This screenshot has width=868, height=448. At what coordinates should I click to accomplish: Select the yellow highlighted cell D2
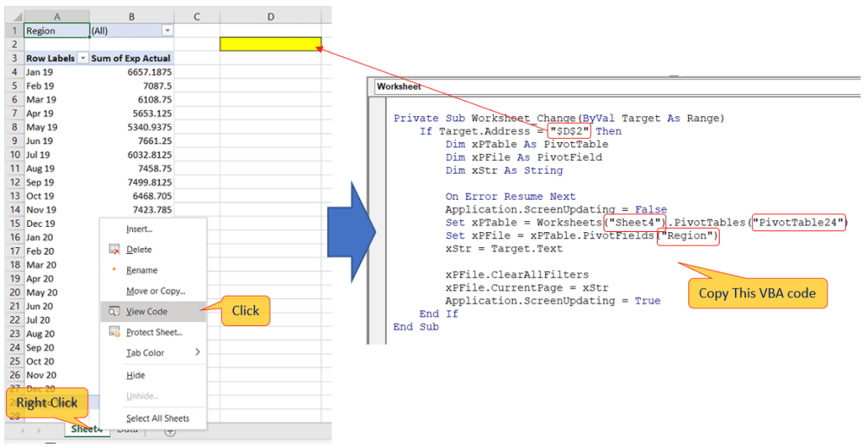click(270, 44)
